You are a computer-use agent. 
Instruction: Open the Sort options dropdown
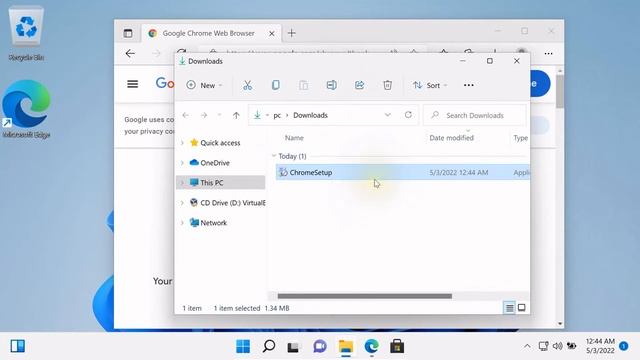click(x=430, y=85)
